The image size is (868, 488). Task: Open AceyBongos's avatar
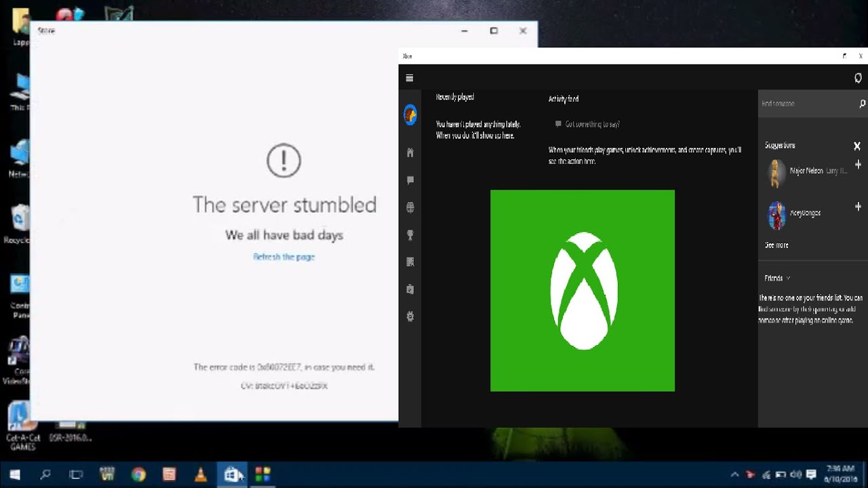(776, 216)
